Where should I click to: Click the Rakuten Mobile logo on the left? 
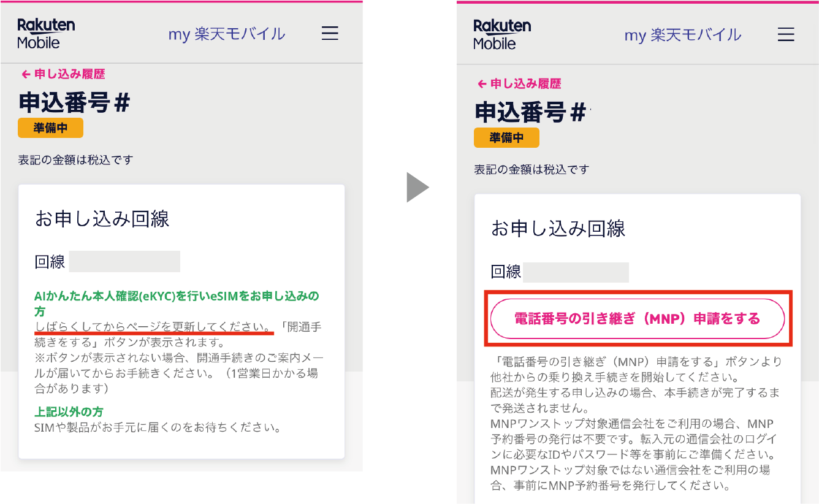click(x=45, y=34)
